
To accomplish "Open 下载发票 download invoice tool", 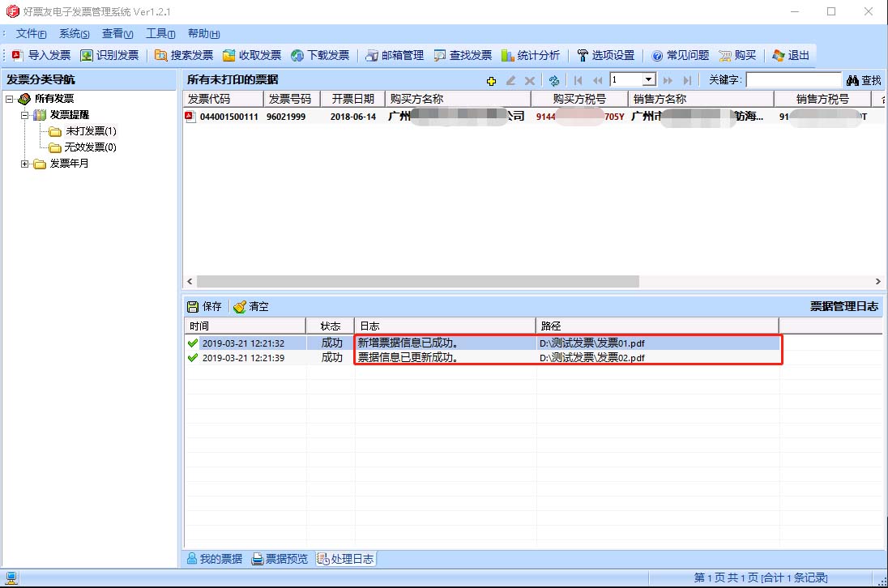I will tap(320, 55).
